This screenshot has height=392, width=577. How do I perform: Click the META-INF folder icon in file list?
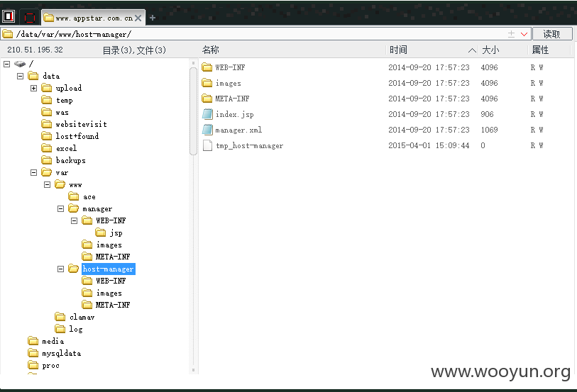click(207, 99)
